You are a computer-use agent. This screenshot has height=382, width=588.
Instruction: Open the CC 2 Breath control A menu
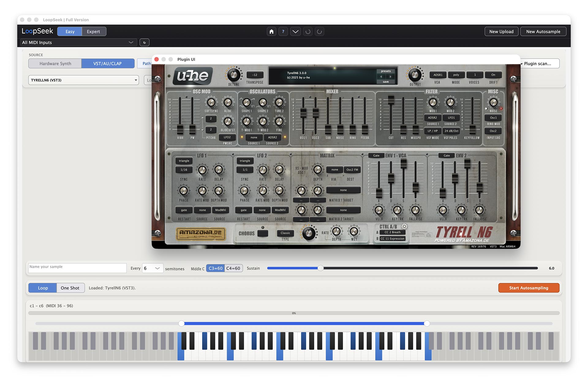pos(392,232)
